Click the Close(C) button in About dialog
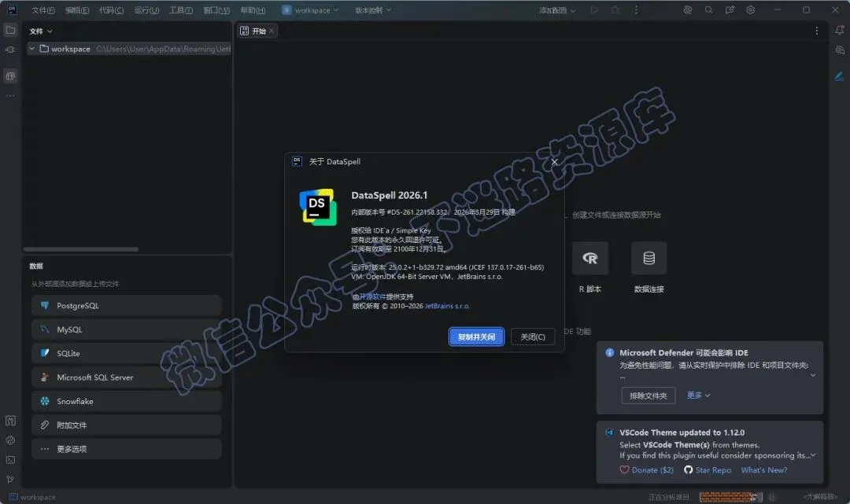This screenshot has height=504, width=850. point(532,337)
